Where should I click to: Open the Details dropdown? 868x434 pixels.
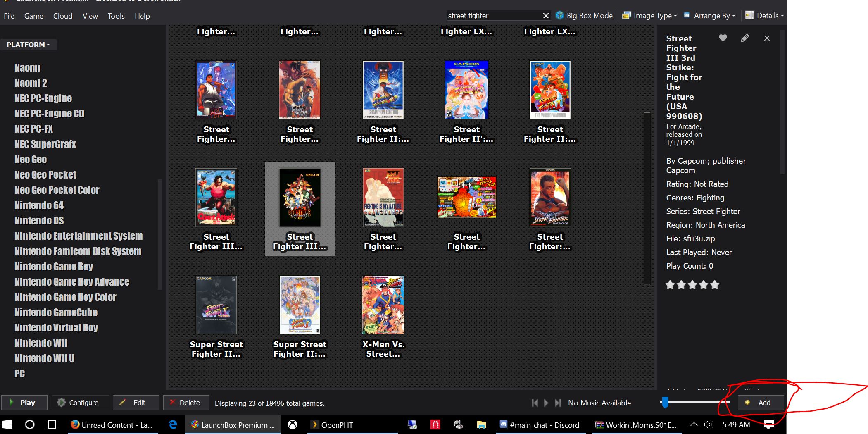[764, 16]
